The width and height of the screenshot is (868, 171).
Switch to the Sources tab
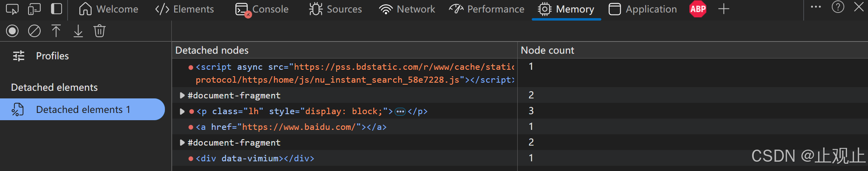(335, 9)
